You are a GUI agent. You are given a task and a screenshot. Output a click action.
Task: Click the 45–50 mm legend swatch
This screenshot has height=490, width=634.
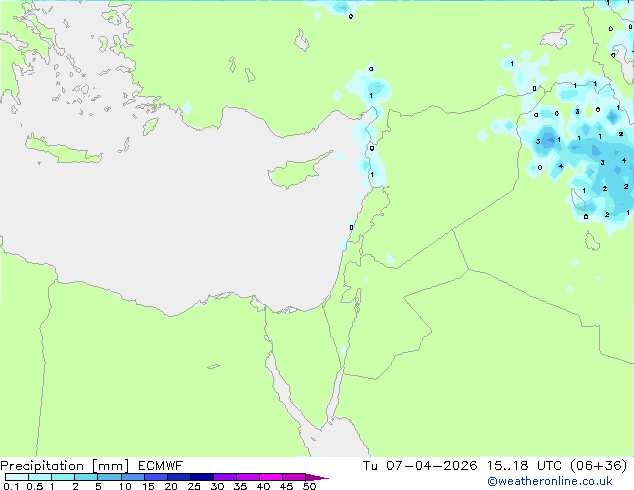coord(294,477)
